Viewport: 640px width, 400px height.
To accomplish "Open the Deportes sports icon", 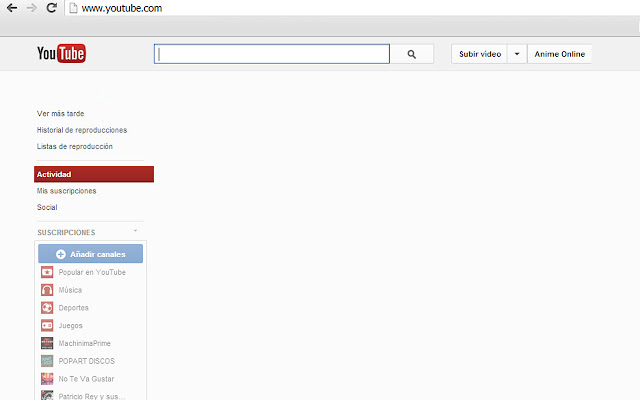I will click(47, 308).
